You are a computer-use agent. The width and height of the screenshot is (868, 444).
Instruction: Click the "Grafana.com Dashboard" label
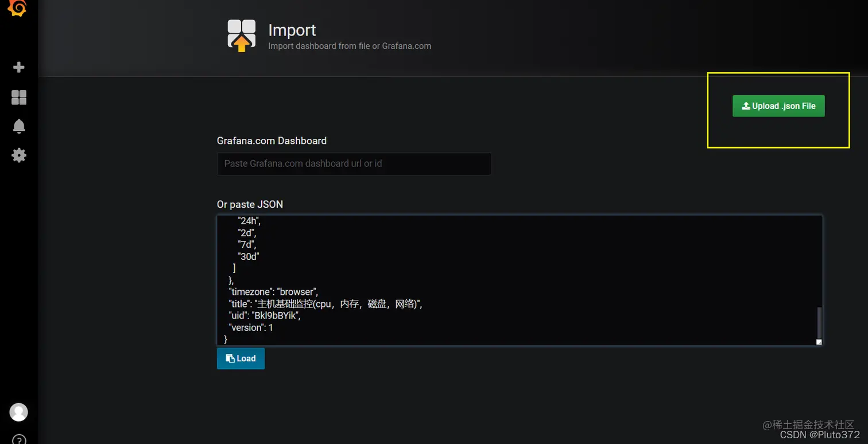point(272,141)
